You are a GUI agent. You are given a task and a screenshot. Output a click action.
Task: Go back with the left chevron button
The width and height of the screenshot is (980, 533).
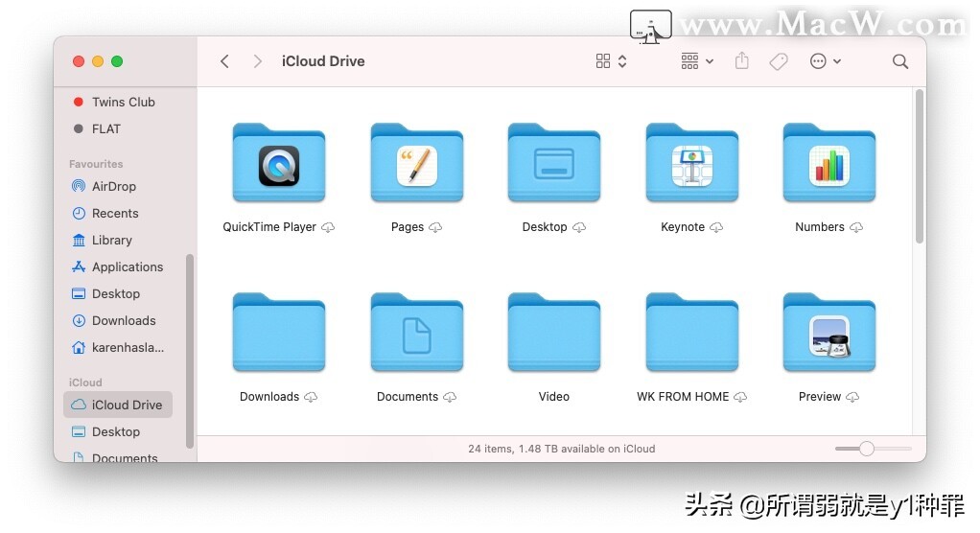[225, 61]
